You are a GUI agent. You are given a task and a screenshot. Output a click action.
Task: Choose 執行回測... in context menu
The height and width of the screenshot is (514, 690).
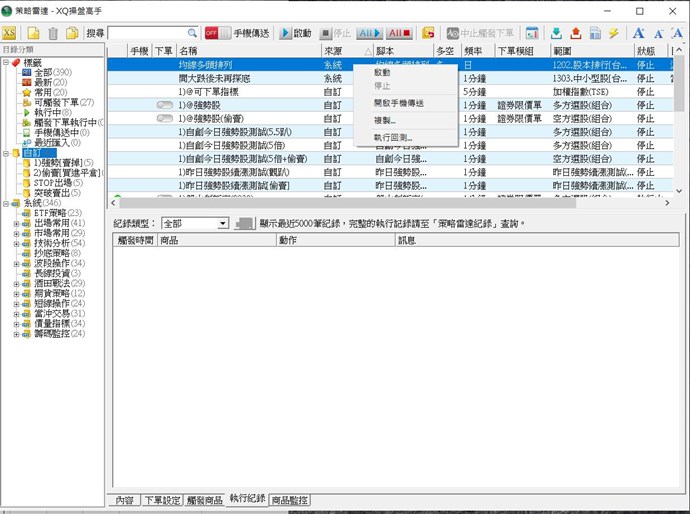pyautogui.click(x=392, y=136)
